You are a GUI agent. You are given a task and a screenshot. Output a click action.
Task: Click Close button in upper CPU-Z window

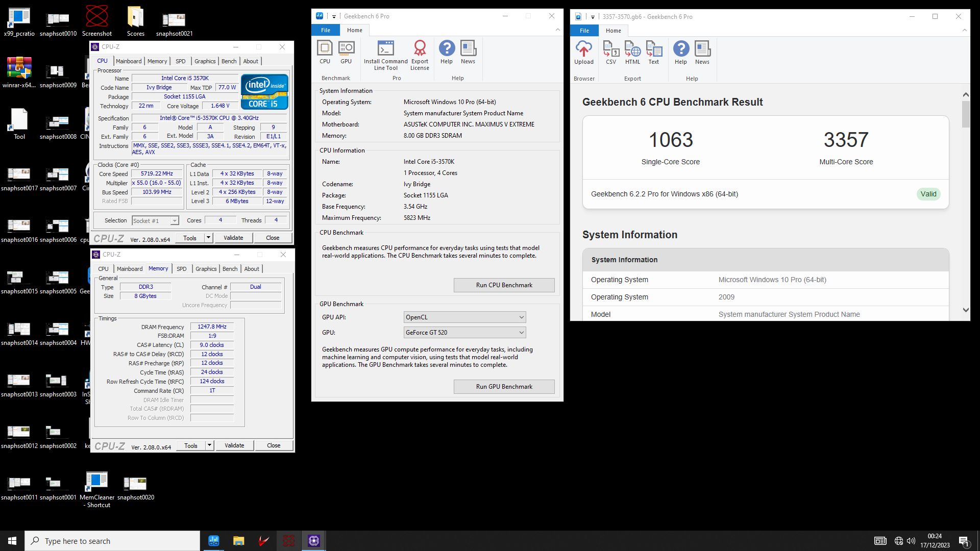[x=273, y=238]
